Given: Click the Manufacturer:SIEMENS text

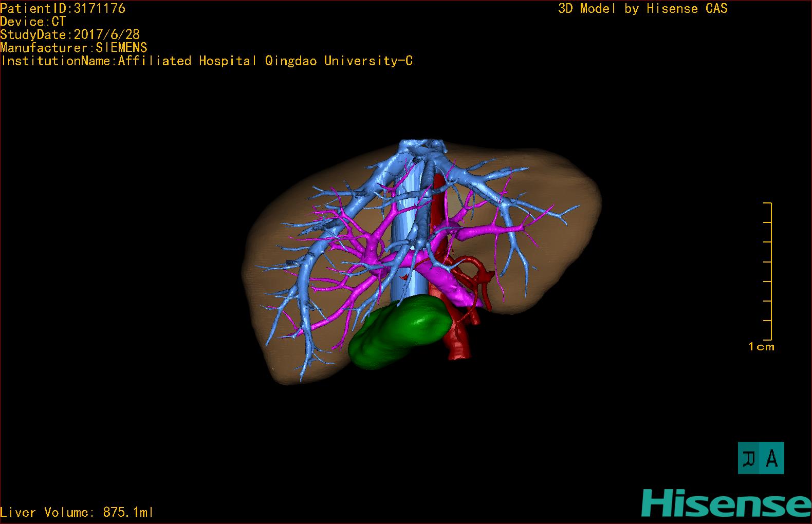Looking at the screenshot, I should pyautogui.click(x=73, y=48).
